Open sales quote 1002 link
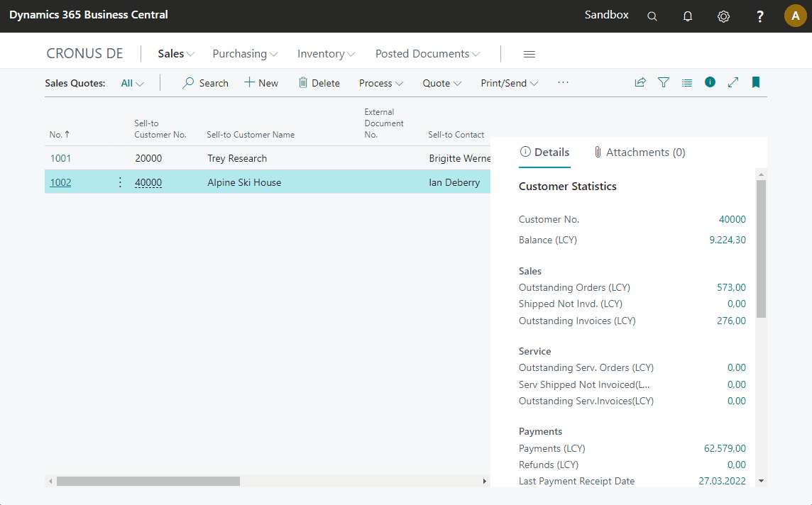 60,182
